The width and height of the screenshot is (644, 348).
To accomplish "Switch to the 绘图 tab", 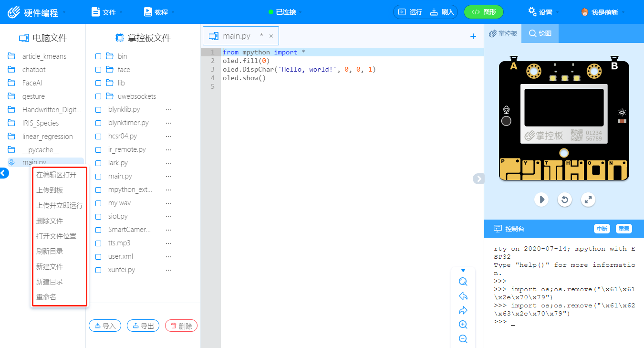I will [x=540, y=34].
